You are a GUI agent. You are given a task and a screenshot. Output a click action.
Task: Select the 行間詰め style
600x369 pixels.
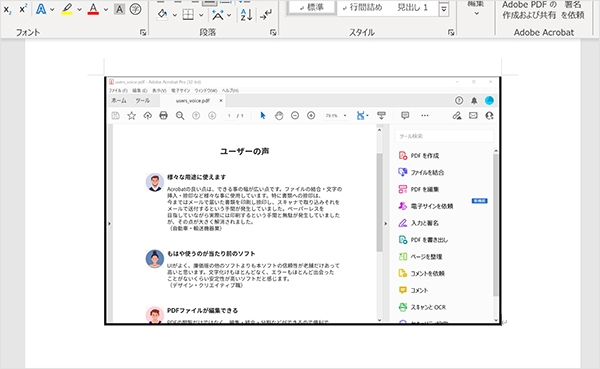[362, 8]
